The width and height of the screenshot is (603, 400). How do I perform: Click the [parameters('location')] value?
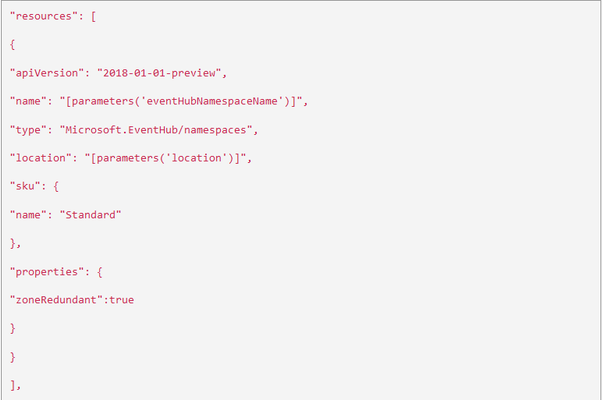pos(165,158)
